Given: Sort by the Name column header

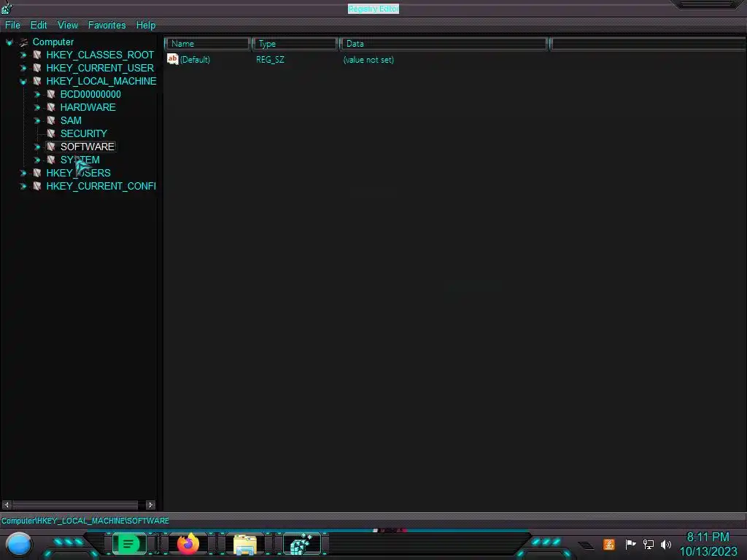Looking at the screenshot, I should point(208,44).
